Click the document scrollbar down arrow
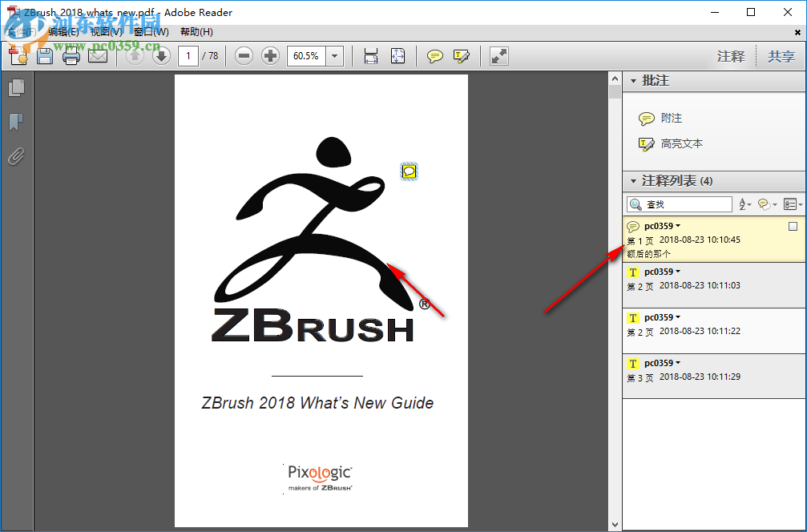 tap(615, 526)
